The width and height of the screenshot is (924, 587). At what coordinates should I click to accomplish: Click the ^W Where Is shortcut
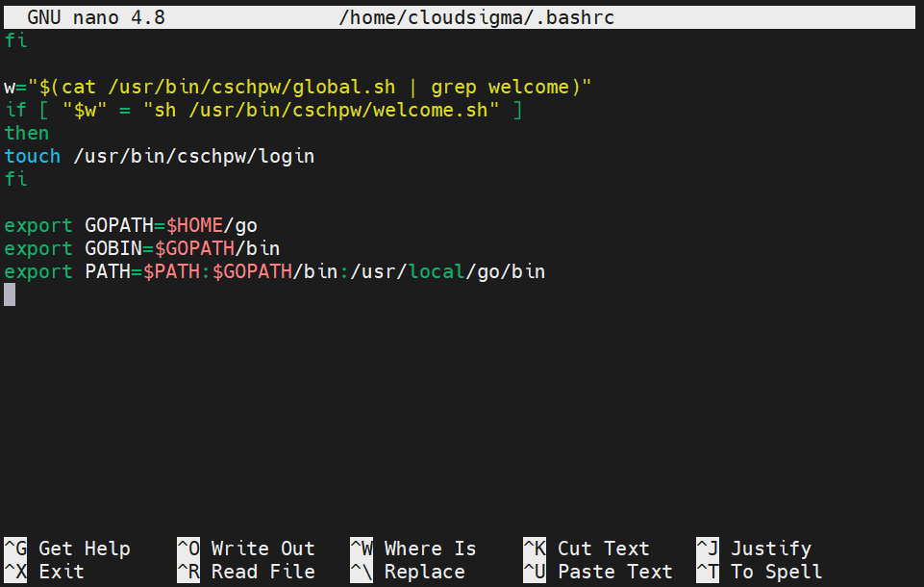click(413, 549)
